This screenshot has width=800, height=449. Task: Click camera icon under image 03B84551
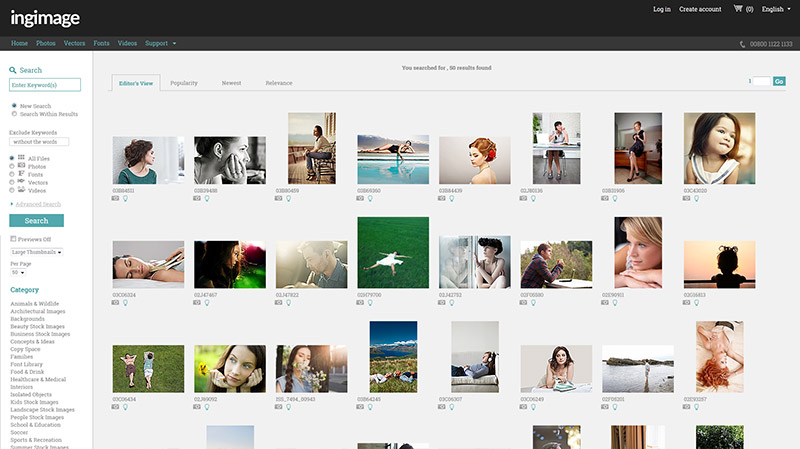click(116, 198)
